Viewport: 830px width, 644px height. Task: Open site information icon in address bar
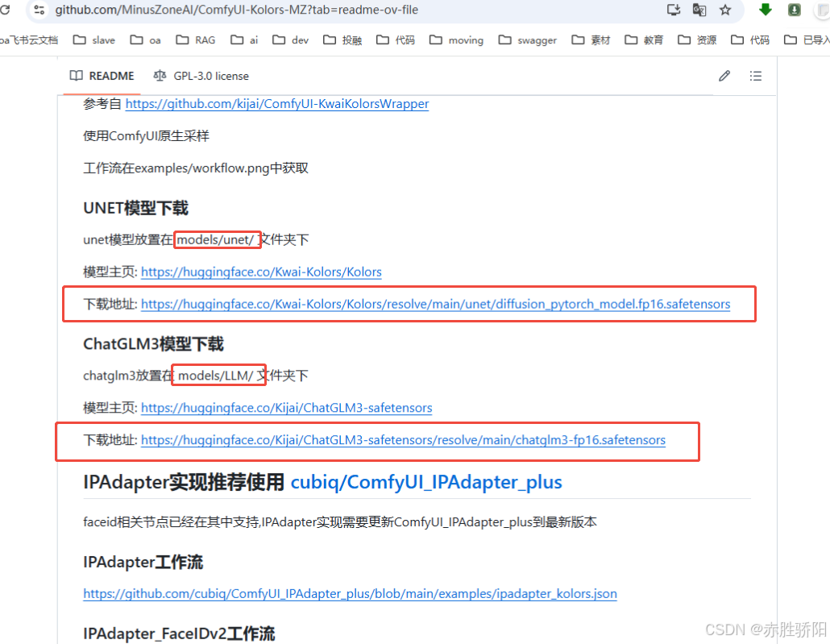tap(39, 10)
